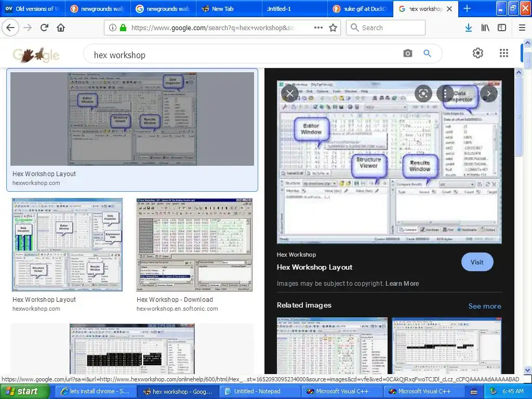Switch to the Untitled-1 tab
532x399 pixels.
(295, 8)
